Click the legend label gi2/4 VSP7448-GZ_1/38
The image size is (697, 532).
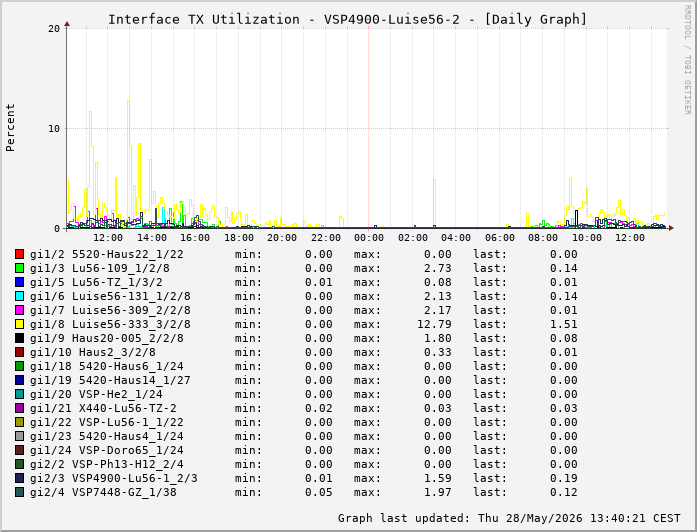103,492
